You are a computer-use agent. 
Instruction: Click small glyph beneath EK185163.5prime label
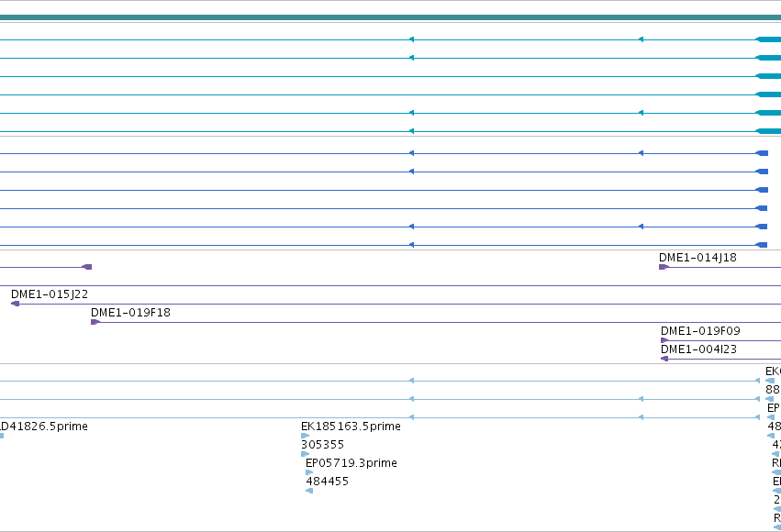pos(305,436)
